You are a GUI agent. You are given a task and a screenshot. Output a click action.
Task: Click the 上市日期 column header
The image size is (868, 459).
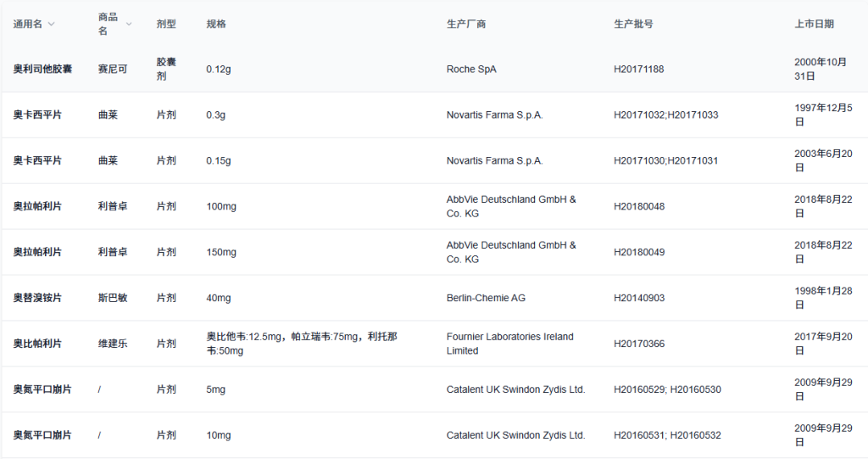tap(814, 25)
